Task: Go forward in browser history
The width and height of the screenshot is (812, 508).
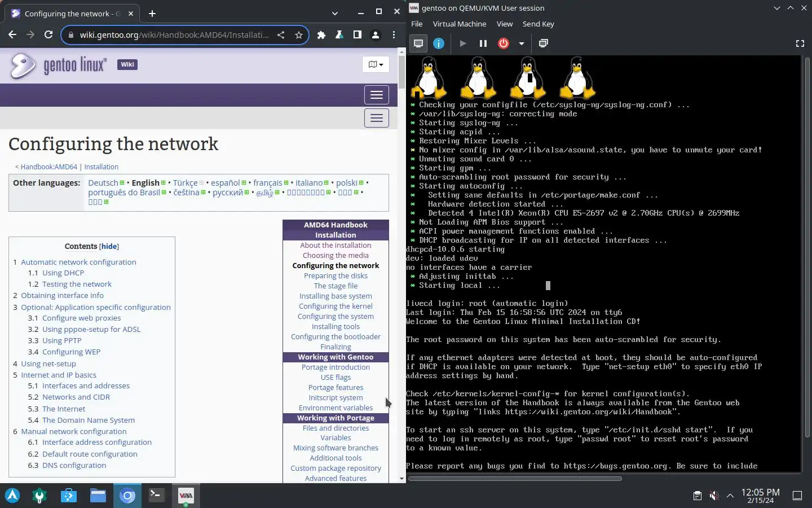Action: point(30,35)
